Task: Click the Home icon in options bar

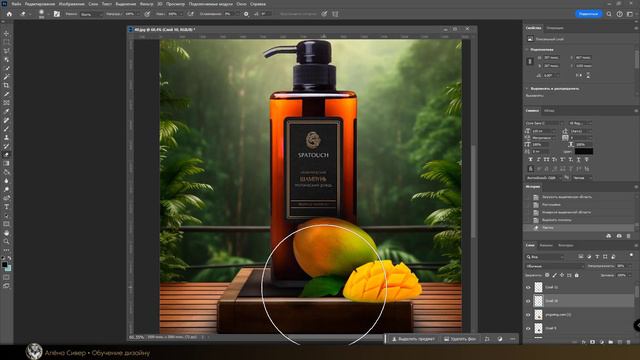Action: 9,14
